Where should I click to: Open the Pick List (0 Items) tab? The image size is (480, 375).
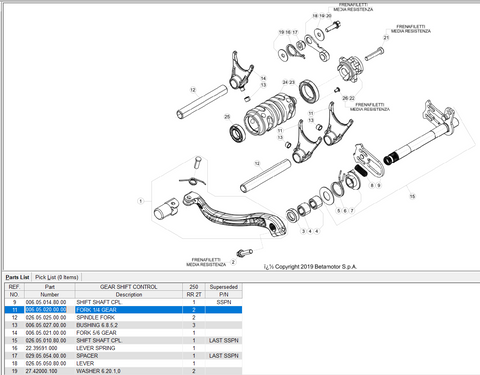coord(57,277)
